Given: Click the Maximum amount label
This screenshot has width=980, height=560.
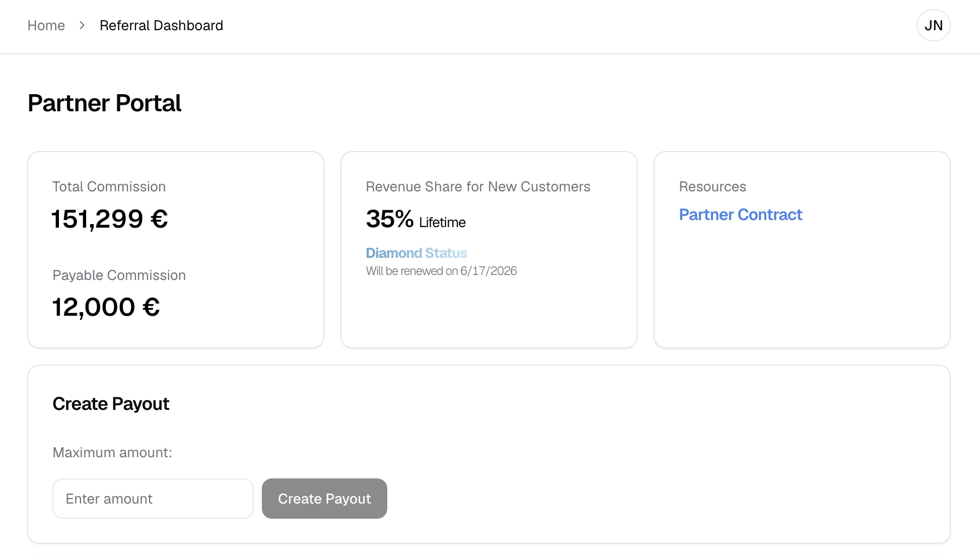Looking at the screenshot, I should point(112,452).
